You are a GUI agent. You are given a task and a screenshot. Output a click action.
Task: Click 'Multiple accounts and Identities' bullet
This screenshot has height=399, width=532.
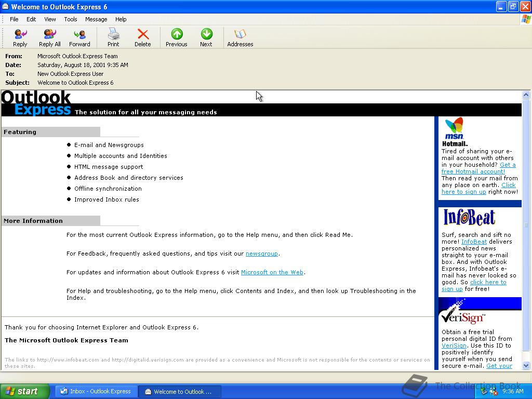(x=121, y=156)
